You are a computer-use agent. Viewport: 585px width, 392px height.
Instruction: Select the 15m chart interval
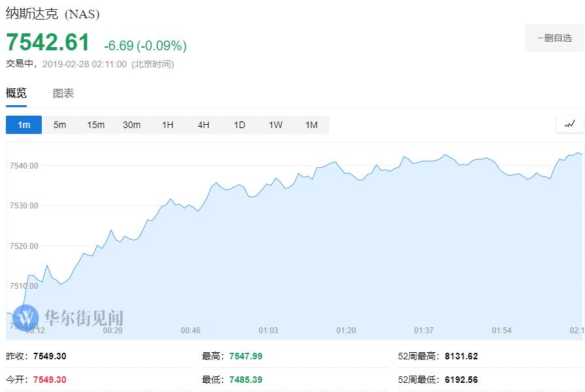click(x=95, y=125)
